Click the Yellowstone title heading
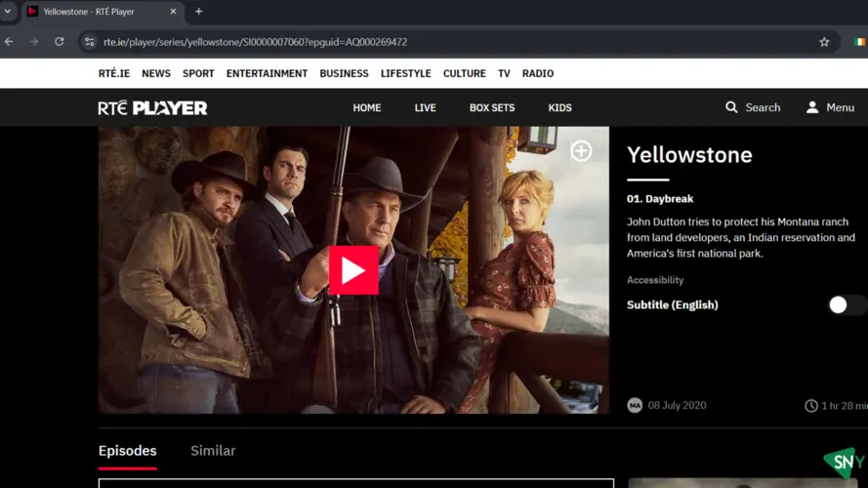This screenshot has width=868, height=488. tap(689, 155)
